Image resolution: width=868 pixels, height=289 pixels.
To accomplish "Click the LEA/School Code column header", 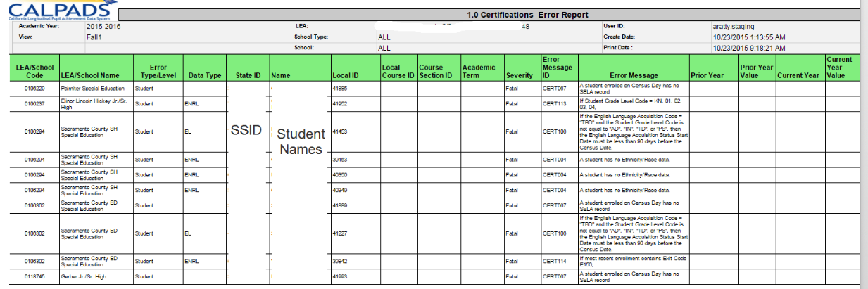I will (34, 71).
